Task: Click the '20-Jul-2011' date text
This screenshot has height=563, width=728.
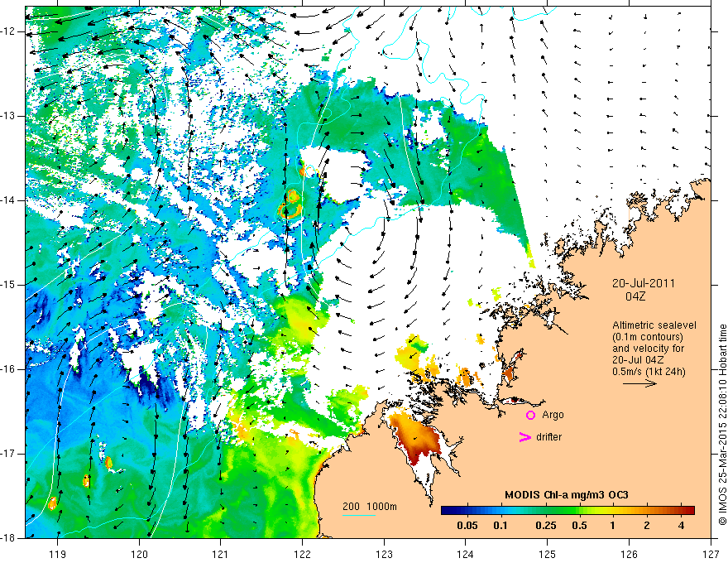Action: (x=643, y=283)
